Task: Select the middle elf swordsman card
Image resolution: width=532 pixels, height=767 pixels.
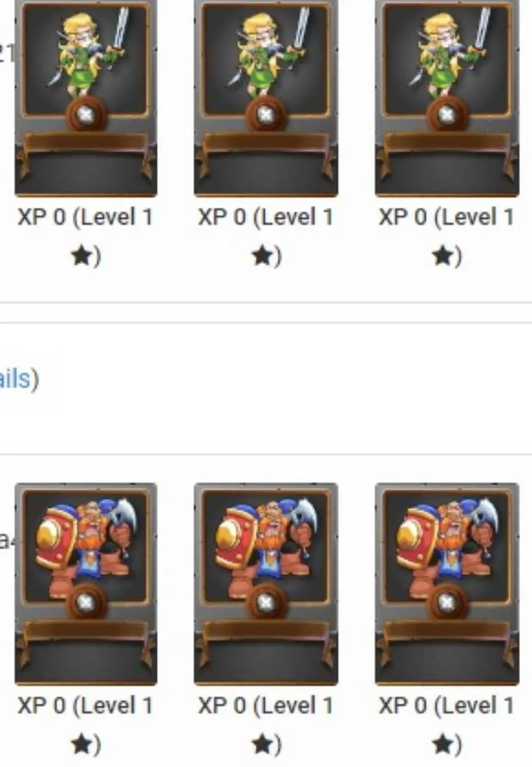Action: 266,97
